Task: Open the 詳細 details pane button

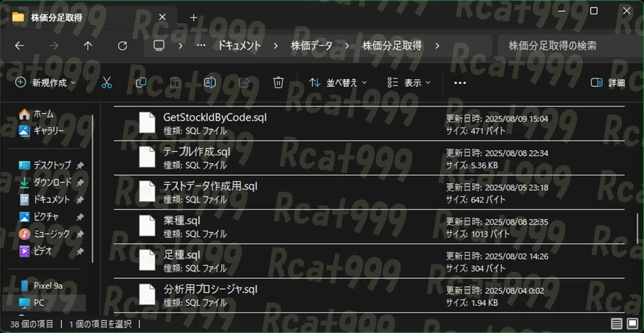Action: [x=608, y=83]
